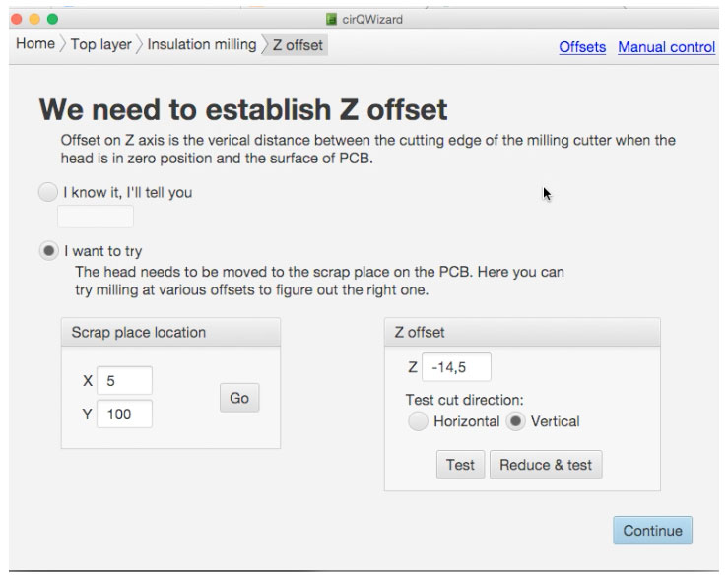
Task: Open Top layer breadcrumb
Action: pyautogui.click(x=100, y=44)
